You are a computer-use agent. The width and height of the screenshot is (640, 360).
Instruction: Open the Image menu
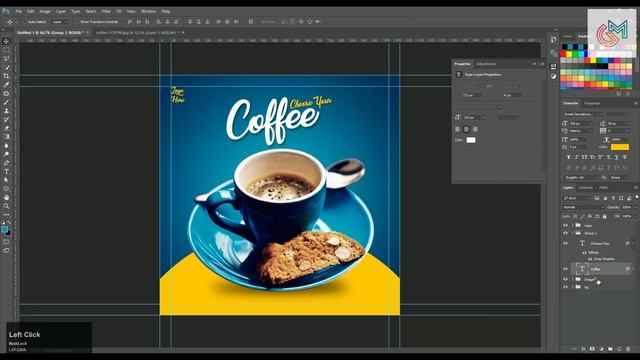click(45, 11)
